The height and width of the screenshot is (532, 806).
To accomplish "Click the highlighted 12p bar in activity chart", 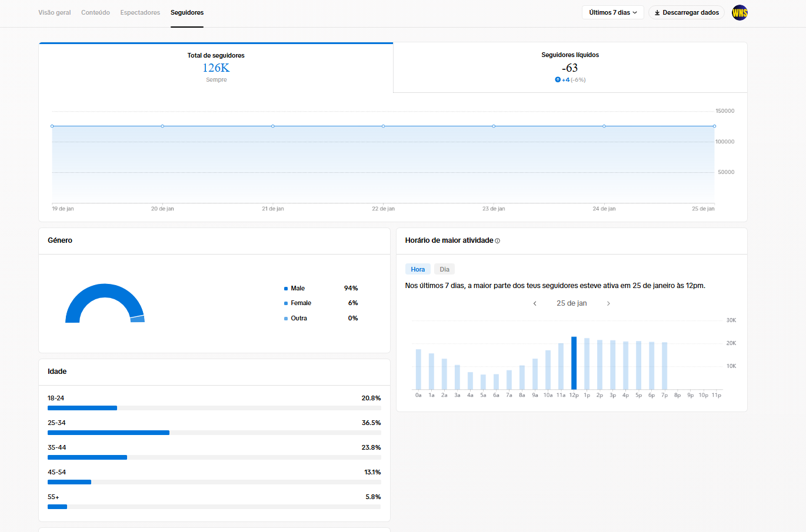I will (x=574, y=363).
